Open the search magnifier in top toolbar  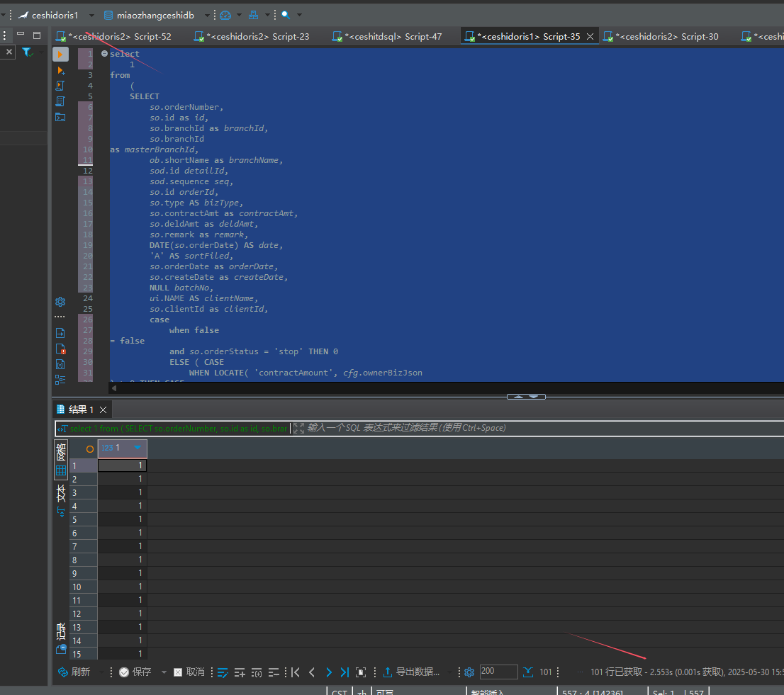(286, 15)
